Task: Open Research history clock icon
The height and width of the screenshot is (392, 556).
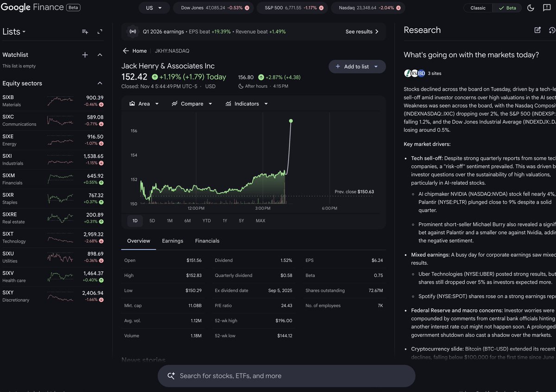Action: point(552,30)
